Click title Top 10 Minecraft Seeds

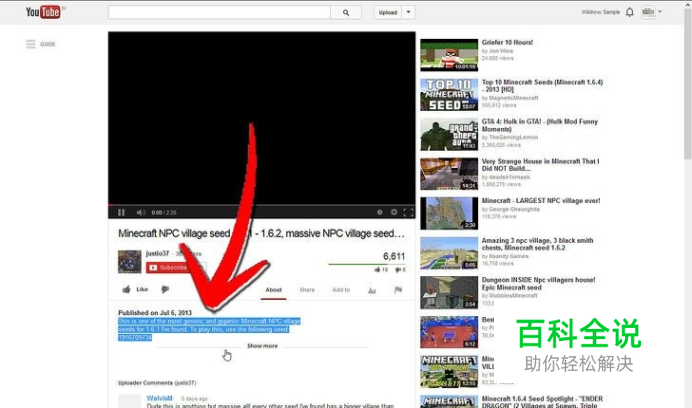tap(542, 86)
